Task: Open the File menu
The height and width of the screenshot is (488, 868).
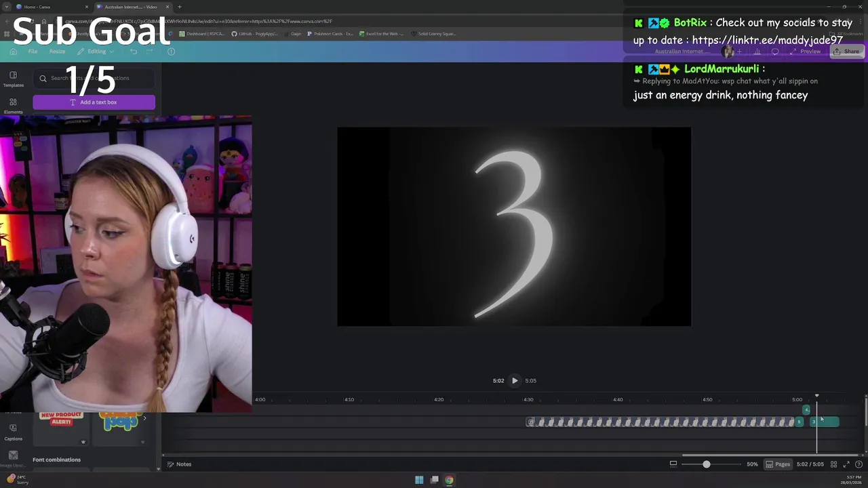Action: pyautogui.click(x=33, y=52)
